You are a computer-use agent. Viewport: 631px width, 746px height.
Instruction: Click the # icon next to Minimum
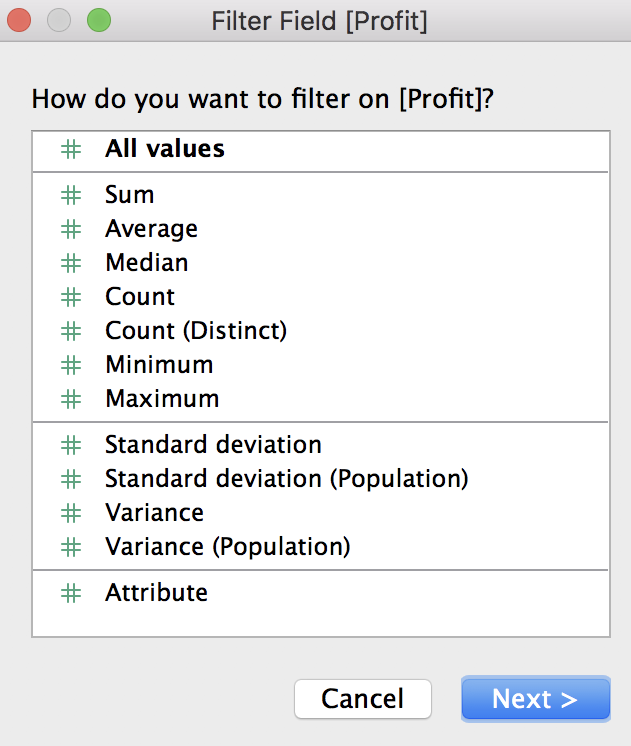coord(71,365)
